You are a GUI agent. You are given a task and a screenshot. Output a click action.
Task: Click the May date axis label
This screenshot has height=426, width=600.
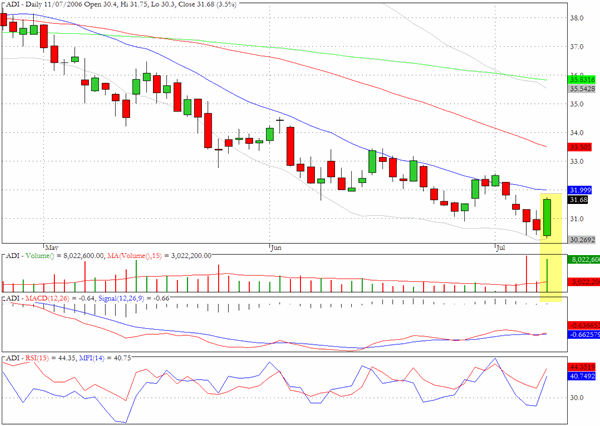pos(51,248)
